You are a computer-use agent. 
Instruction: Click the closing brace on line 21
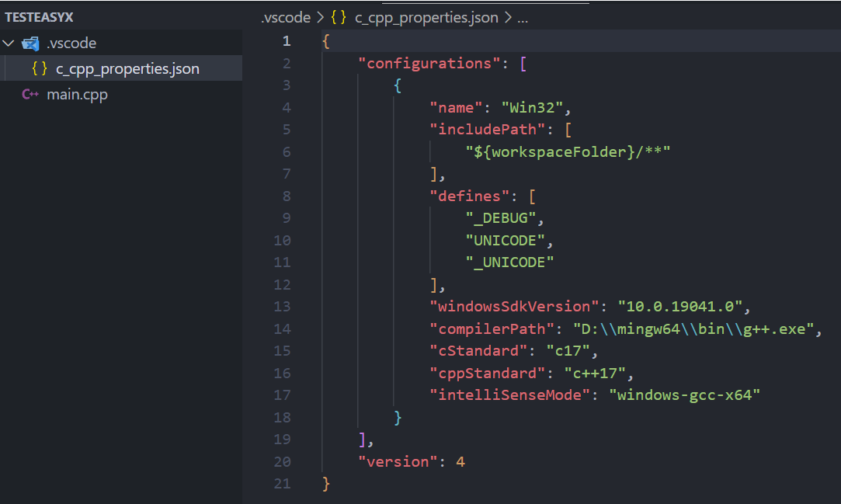pos(326,484)
